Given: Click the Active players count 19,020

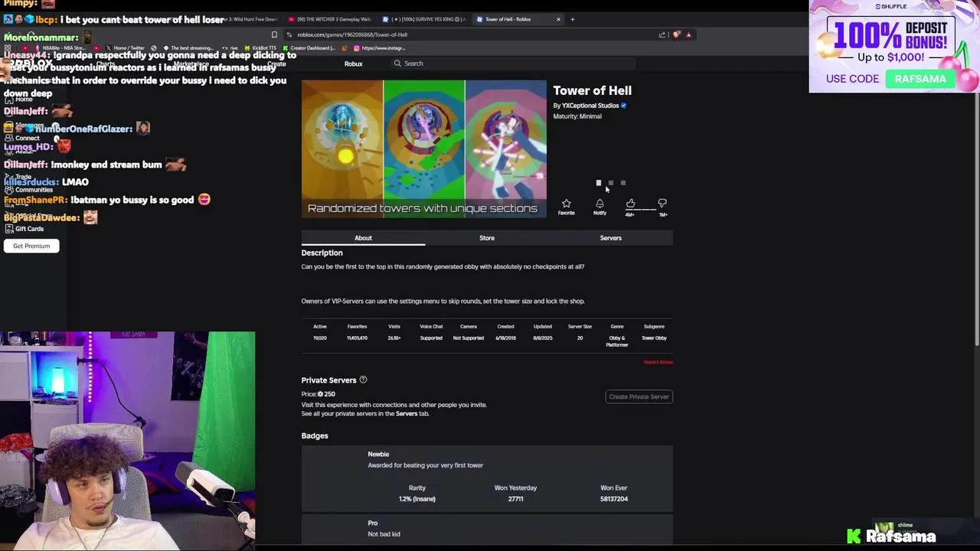Looking at the screenshot, I should [320, 337].
